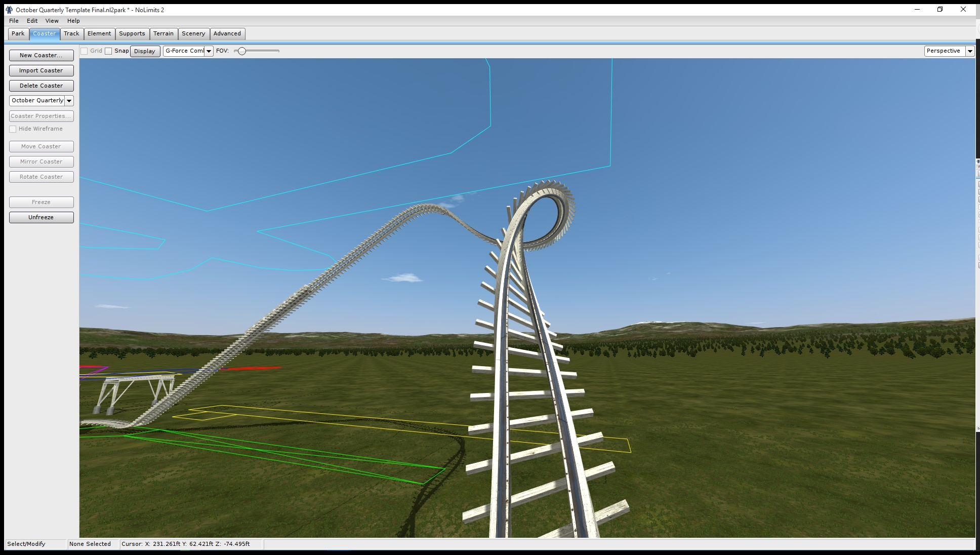980x555 pixels.
Task: Enable the Snap checkbox
Action: click(108, 51)
